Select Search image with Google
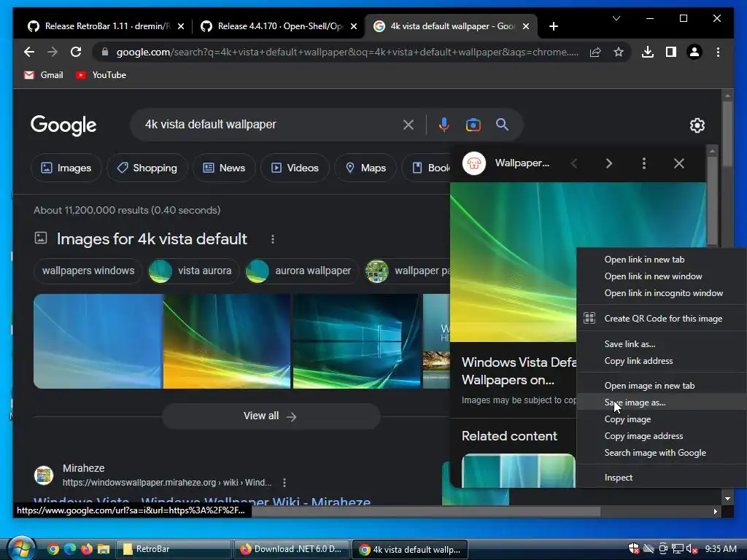This screenshot has width=747, height=560. pyautogui.click(x=662, y=452)
